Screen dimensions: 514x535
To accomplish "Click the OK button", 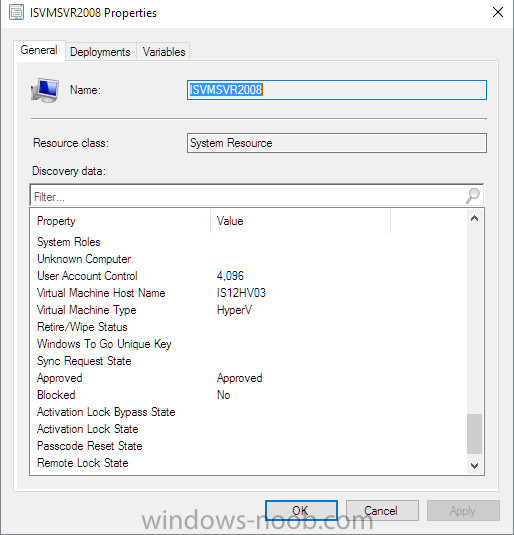I will 301,510.
